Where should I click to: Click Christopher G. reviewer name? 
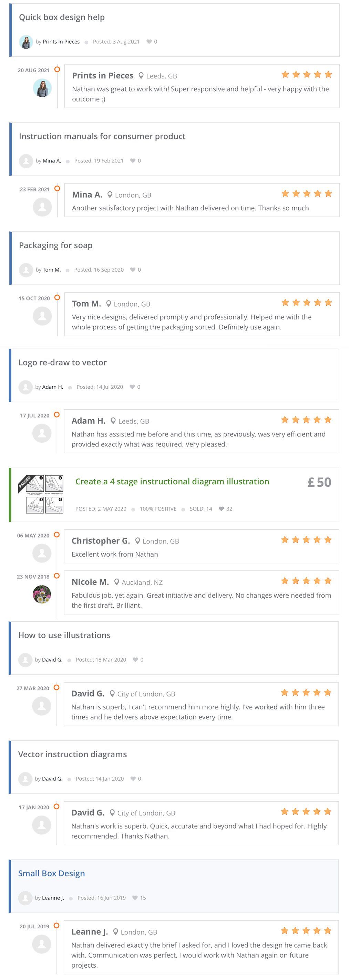[101, 541]
